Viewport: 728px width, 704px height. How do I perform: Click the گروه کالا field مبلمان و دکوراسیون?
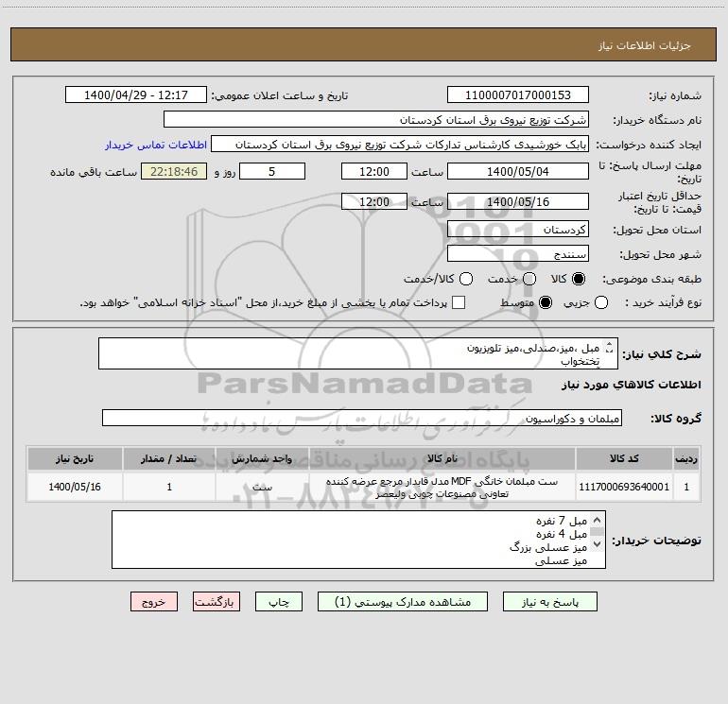click(x=362, y=418)
